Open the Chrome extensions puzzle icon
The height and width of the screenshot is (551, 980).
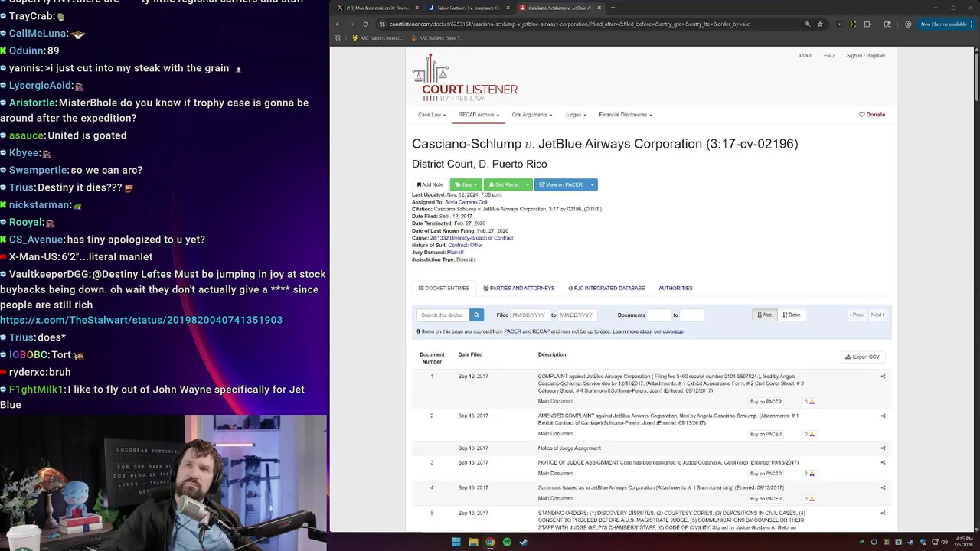[x=867, y=24]
